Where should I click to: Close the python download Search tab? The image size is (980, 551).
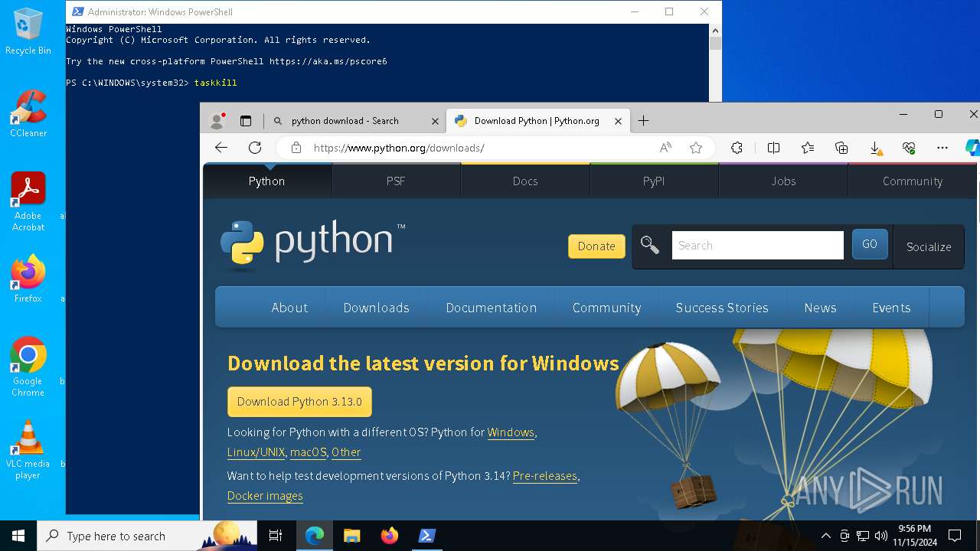[x=435, y=121]
